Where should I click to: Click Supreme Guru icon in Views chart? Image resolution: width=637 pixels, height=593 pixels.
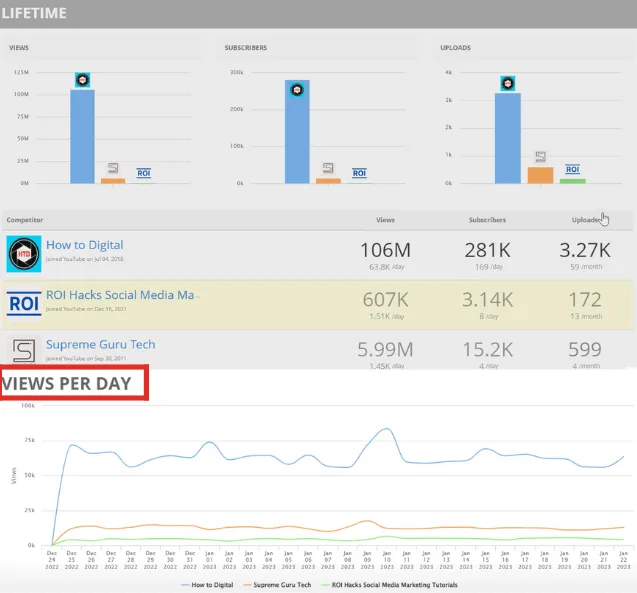click(x=113, y=168)
